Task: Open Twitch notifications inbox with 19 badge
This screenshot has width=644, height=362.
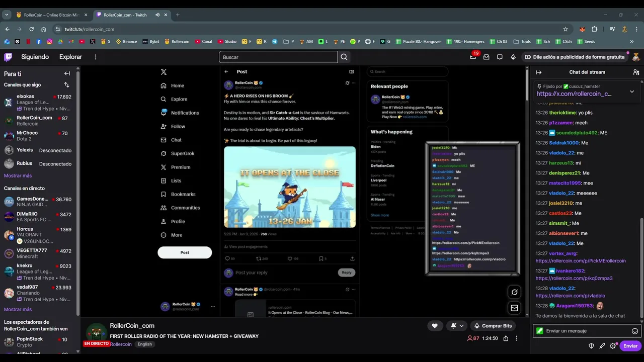Action: [x=473, y=57]
